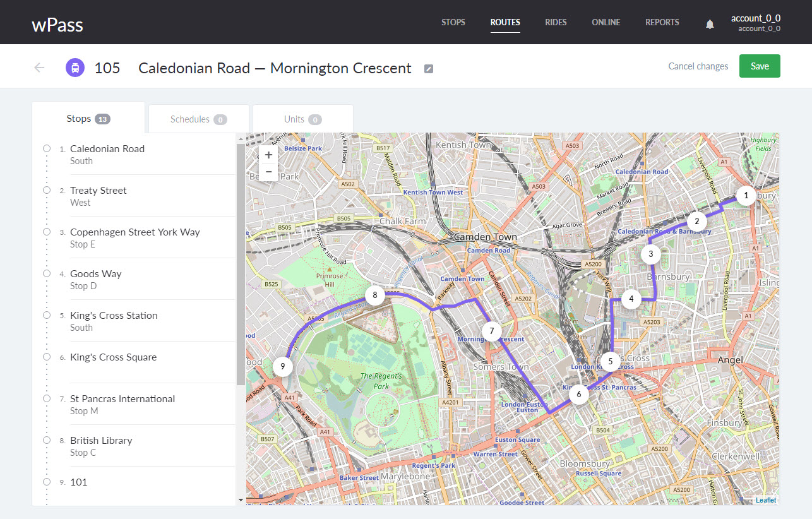812x519 pixels.
Task: Go to Reports in the top navigation
Action: point(662,22)
